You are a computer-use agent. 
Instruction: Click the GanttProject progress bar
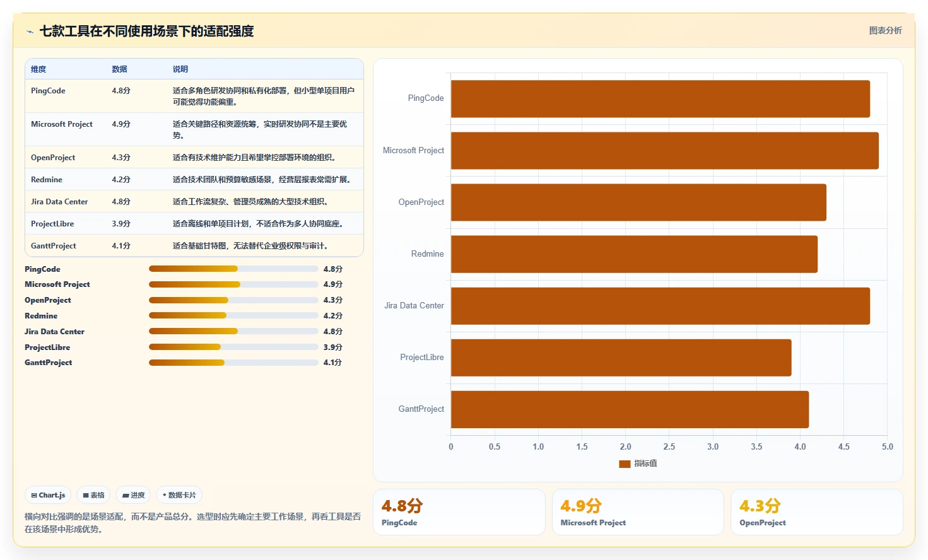(233, 363)
